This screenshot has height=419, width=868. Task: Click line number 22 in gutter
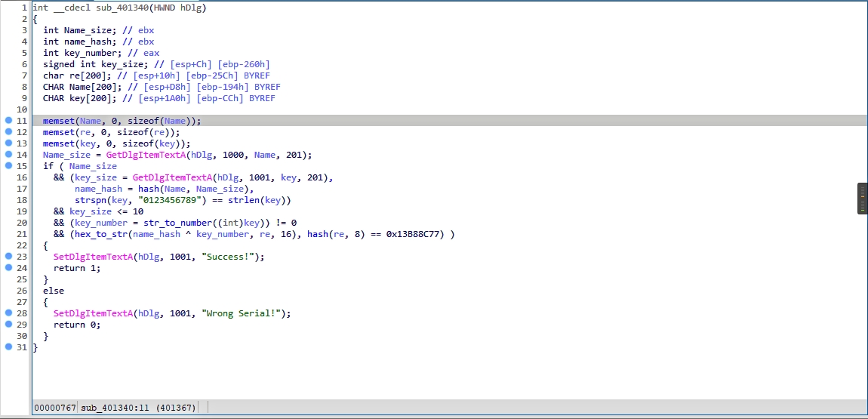21,245
